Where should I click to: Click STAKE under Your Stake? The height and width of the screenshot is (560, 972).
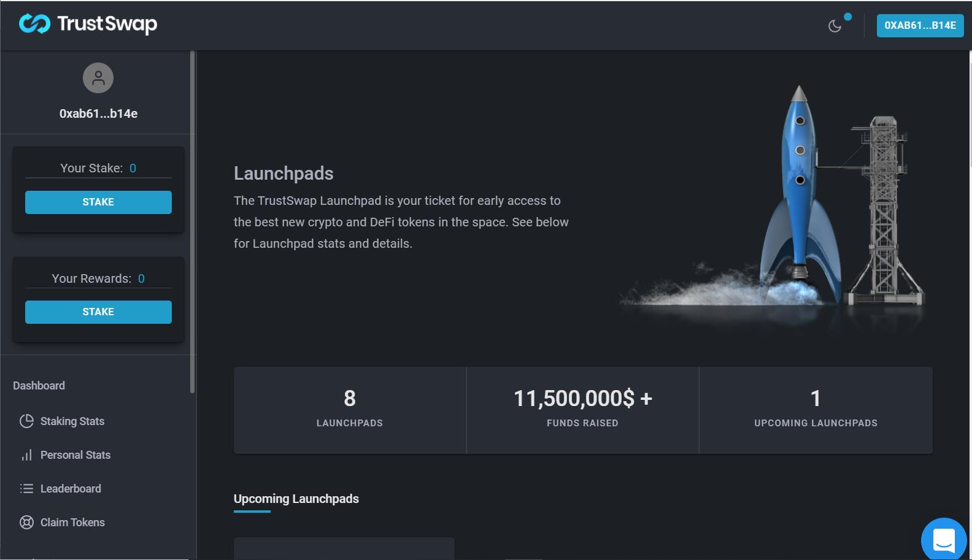coord(98,202)
